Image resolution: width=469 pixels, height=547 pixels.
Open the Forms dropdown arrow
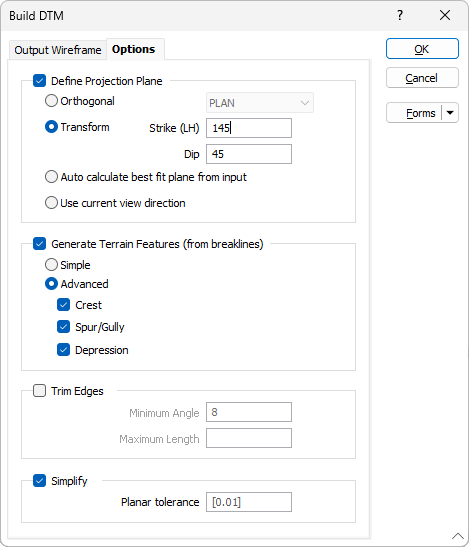(x=450, y=113)
